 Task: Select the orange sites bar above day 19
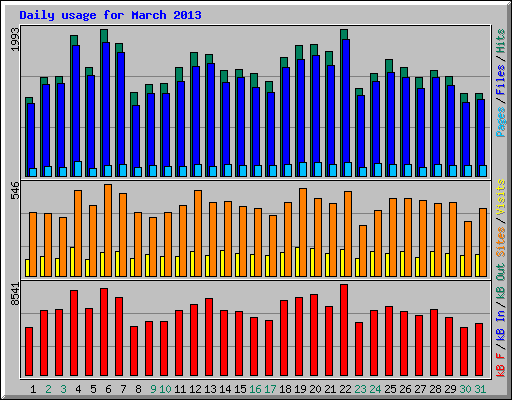[303, 232]
